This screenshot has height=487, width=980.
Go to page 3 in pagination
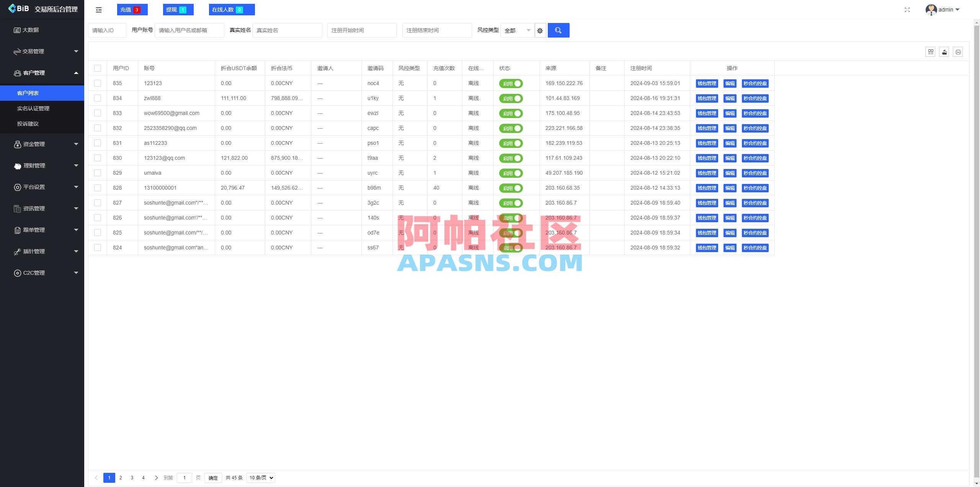132,478
